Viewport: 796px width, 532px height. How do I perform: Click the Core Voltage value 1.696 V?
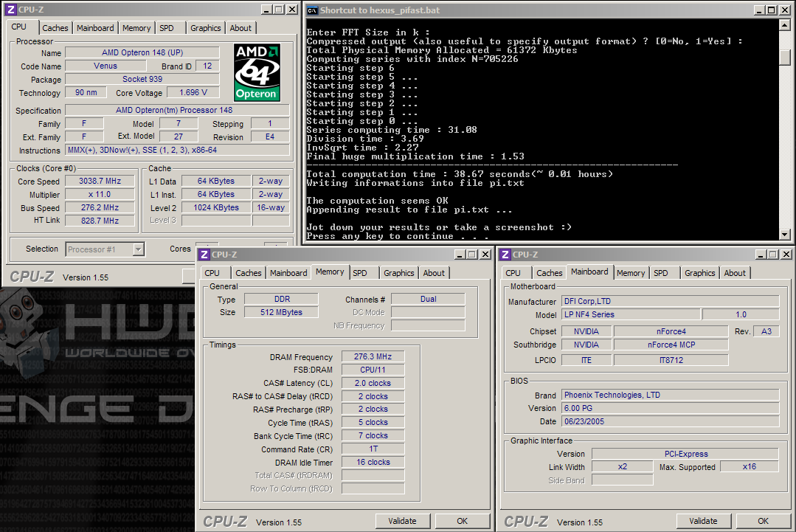(x=193, y=92)
